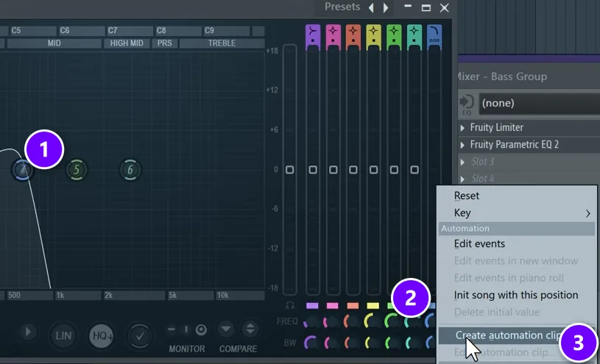Toggle HQ+ high quality mode
This screenshot has height=364, width=600.
point(102,336)
